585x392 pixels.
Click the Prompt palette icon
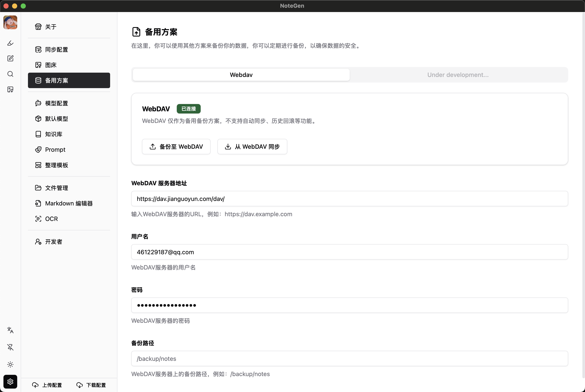tap(38, 150)
